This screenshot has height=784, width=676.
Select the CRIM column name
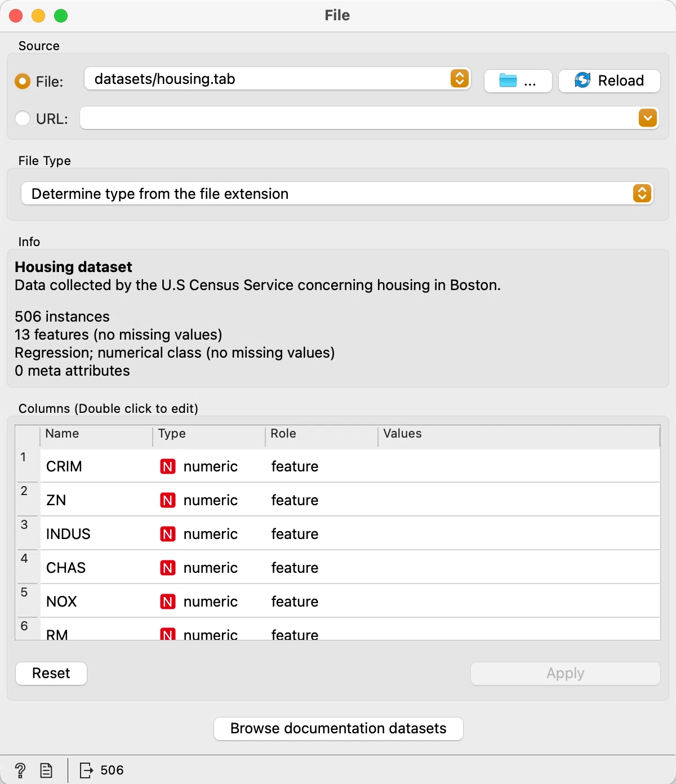tap(64, 466)
